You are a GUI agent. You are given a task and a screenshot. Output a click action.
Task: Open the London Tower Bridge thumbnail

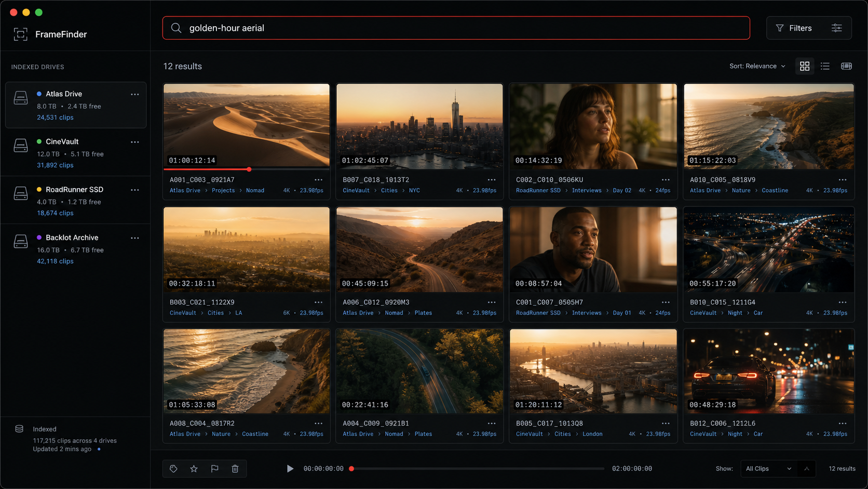coord(593,371)
